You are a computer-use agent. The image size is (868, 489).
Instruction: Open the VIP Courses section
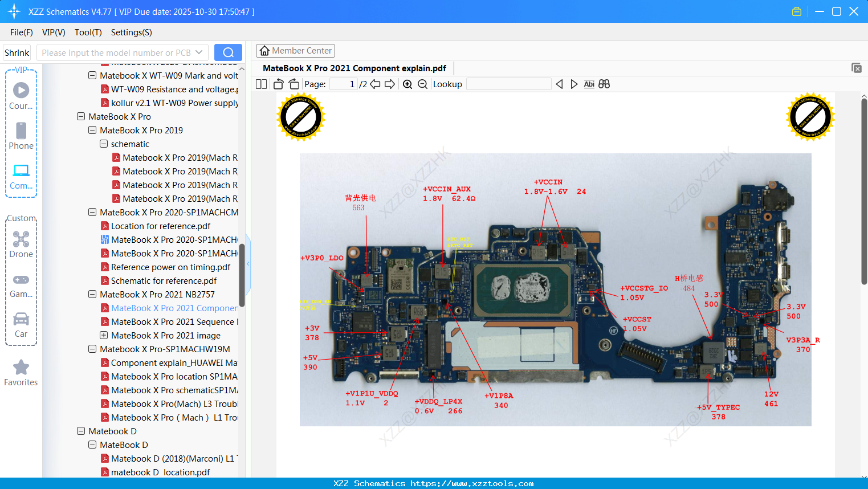(x=21, y=96)
